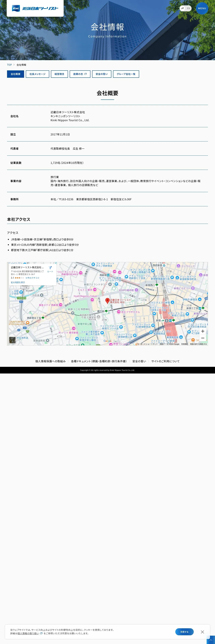
Task: Click the 新宿西口 station marker
Action: pyautogui.click(x=157, y=285)
